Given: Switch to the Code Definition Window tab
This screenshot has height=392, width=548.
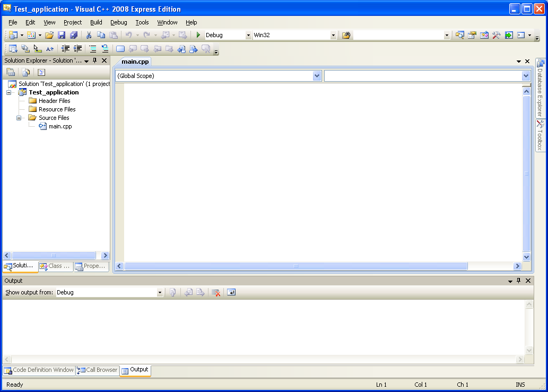Looking at the screenshot, I should point(39,370).
